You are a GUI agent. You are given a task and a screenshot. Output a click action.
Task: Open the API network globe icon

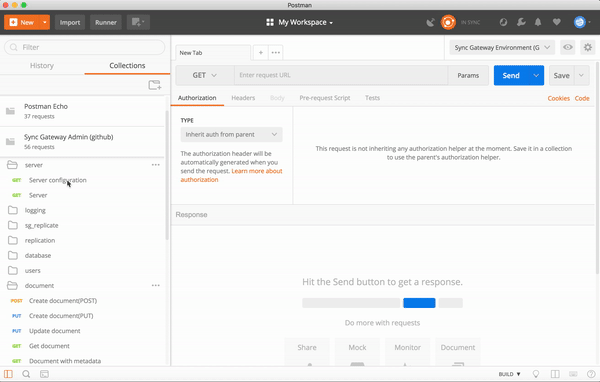[503, 22]
